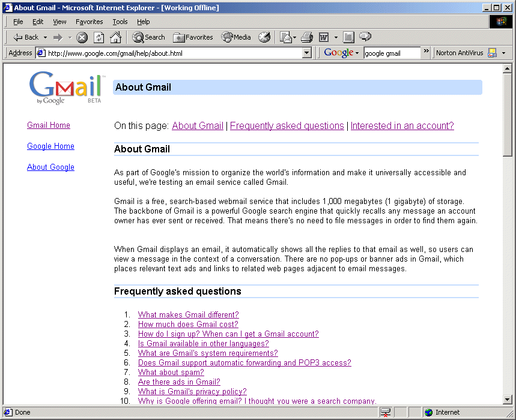Open the Favorites menu
516x420 pixels.
pos(89,22)
